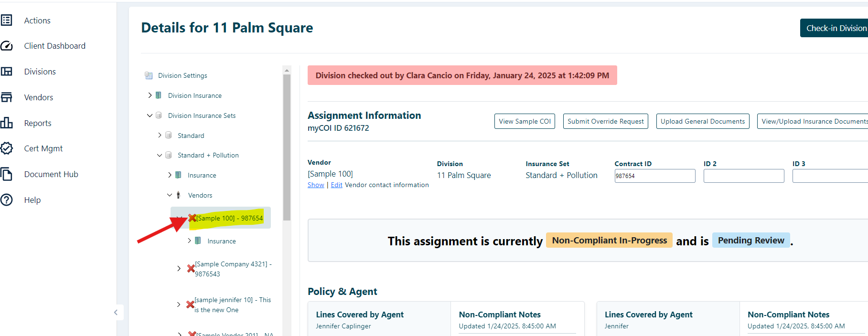Viewport: 868px width, 336px height.
Task: Collapse the Division Insurance Sets node
Action: click(150, 115)
